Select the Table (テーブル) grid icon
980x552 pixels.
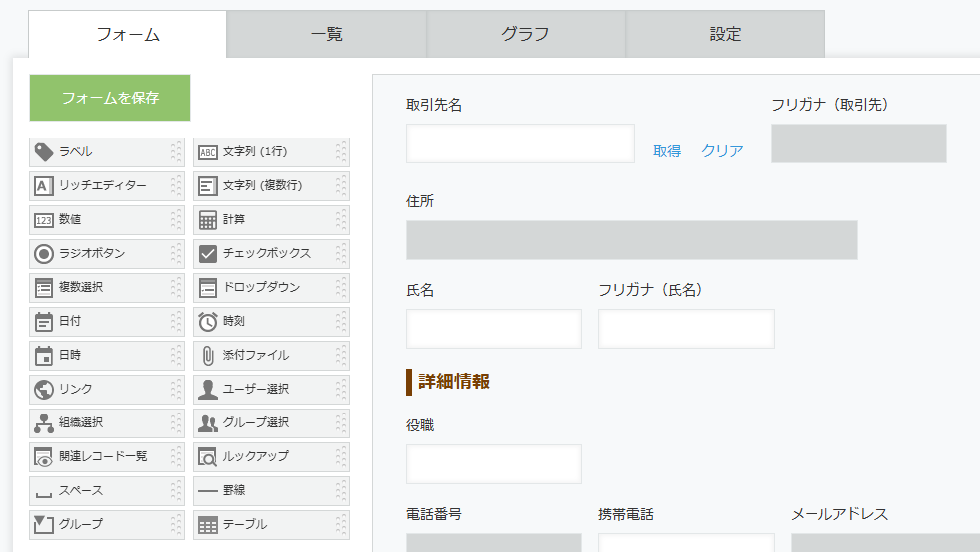coord(208,525)
